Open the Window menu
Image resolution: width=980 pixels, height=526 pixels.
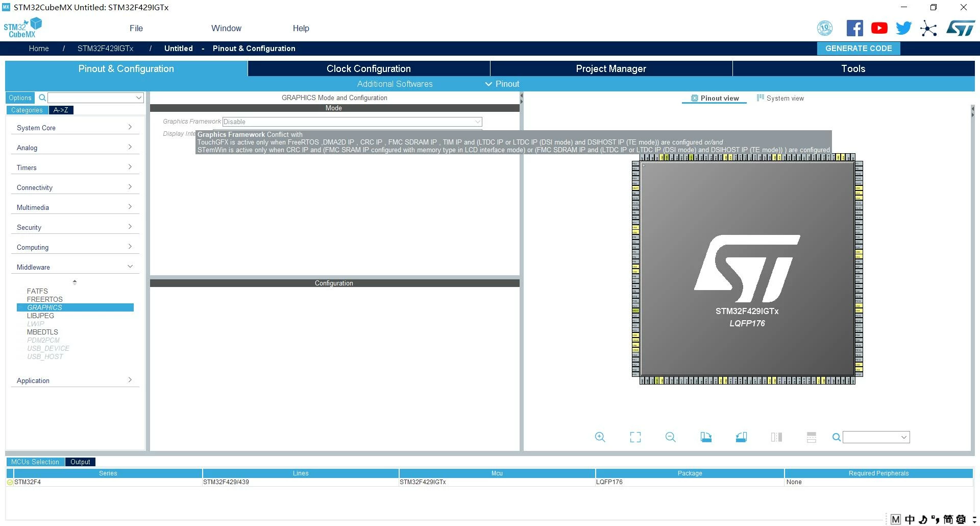[x=226, y=28]
